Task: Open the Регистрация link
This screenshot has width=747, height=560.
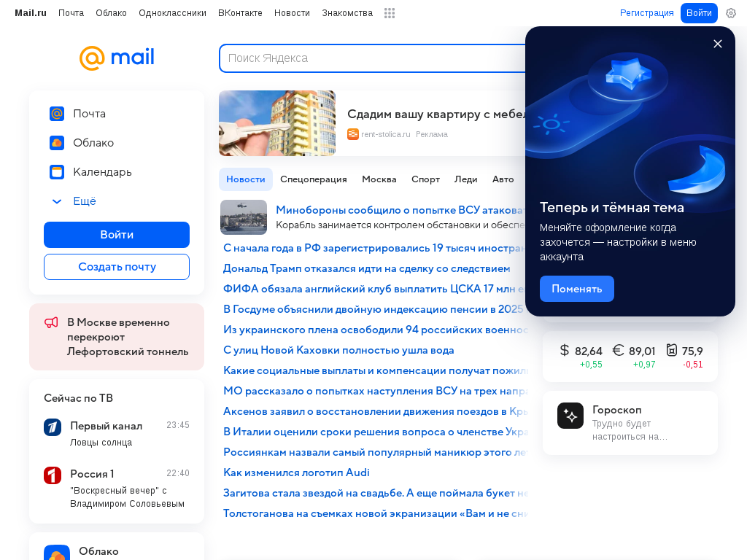Action: [646, 13]
